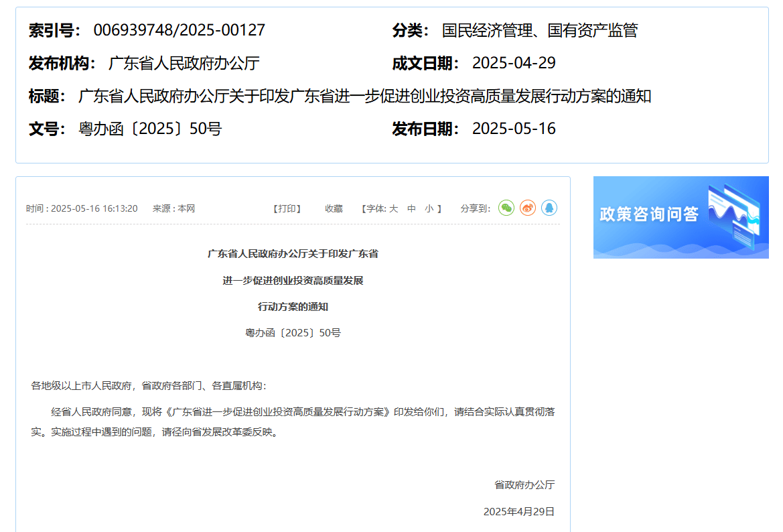Share the article to WeChat
The width and height of the screenshot is (783, 532).
(x=506, y=208)
